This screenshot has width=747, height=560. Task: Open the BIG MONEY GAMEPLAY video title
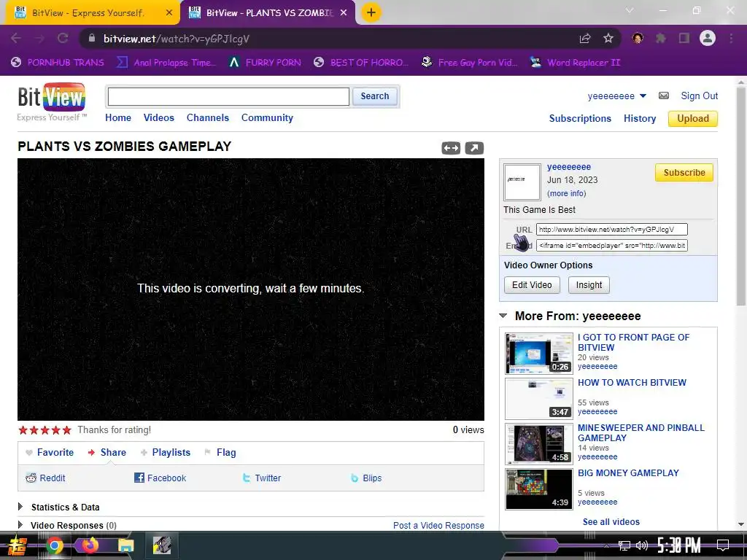[x=628, y=472]
